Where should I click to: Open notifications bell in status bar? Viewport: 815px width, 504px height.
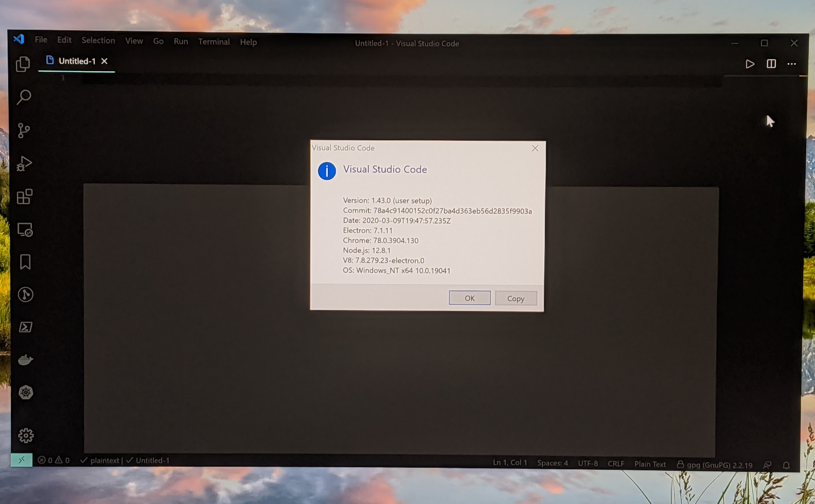(786, 466)
